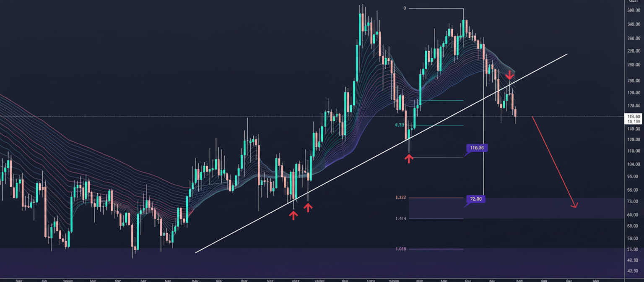Click the current price label on axis
This screenshot has height=282, width=644.
[x=633, y=118]
